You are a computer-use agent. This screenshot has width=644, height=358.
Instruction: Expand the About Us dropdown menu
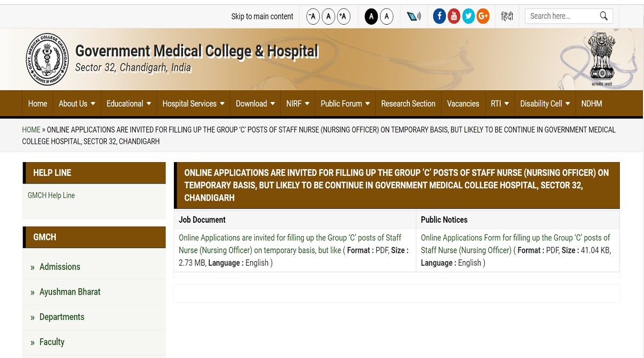pos(77,104)
